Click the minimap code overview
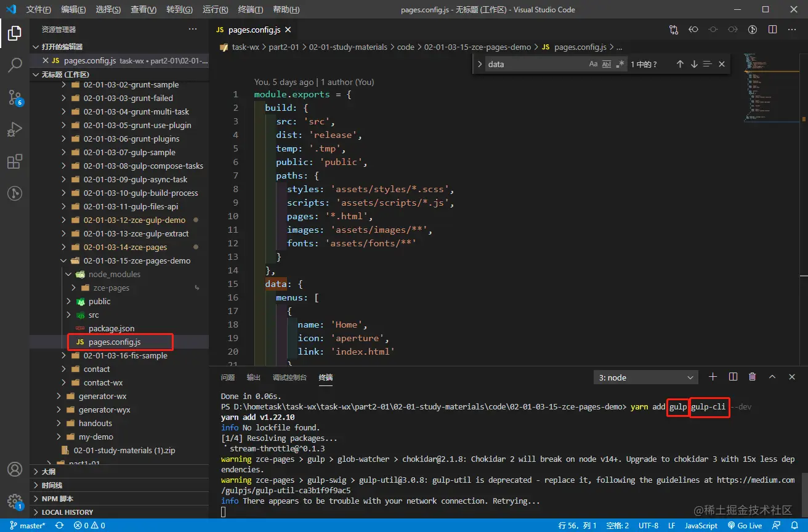The height and width of the screenshot is (532, 808). 755,86
